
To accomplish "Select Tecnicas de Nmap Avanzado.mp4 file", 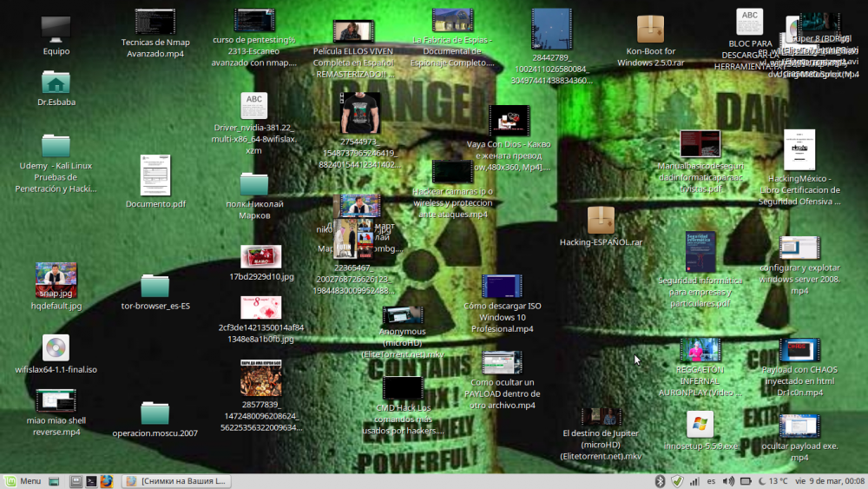I will click(x=155, y=22).
